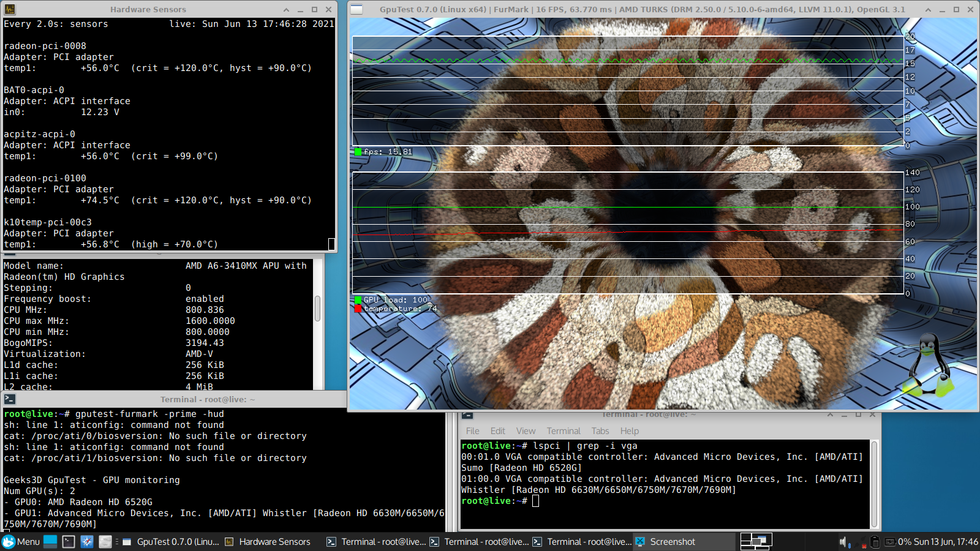980x551 pixels.
Task: Click the red temperature legend square
Action: [x=358, y=309]
